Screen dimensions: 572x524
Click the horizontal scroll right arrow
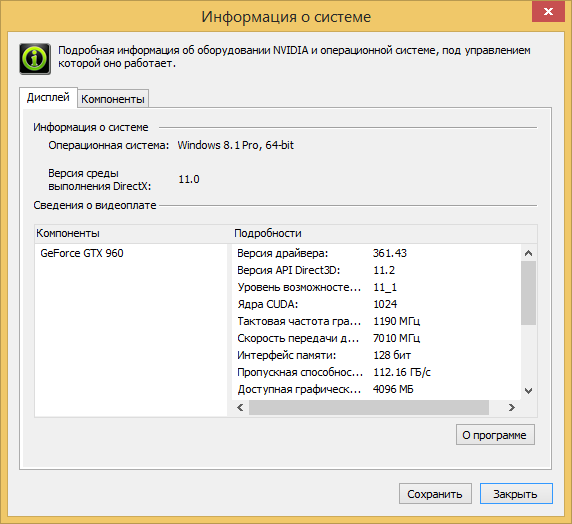(x=511, y=407)
